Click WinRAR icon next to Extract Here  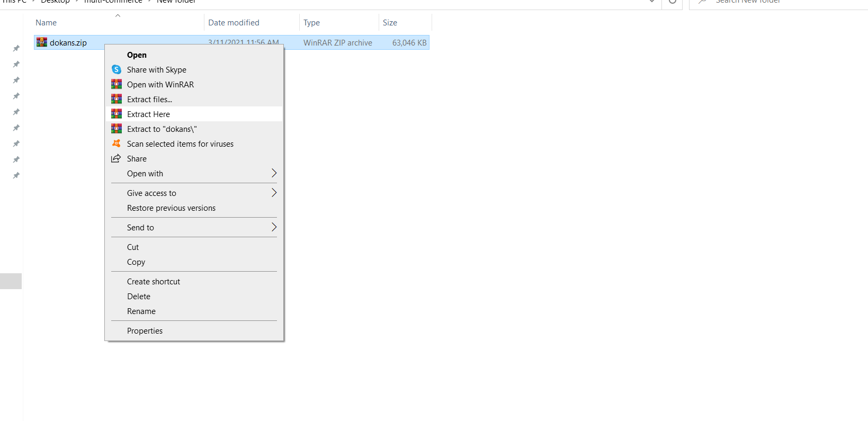tap(117, 114)
